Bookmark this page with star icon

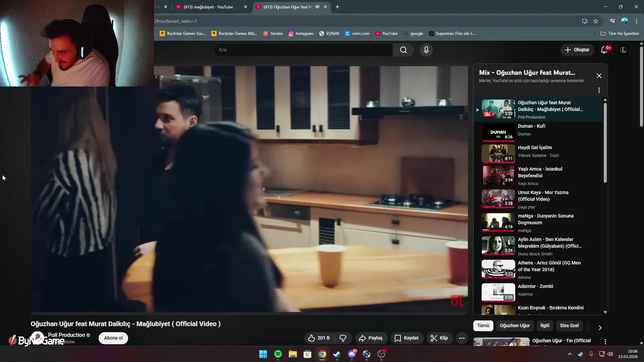(596, 21)
